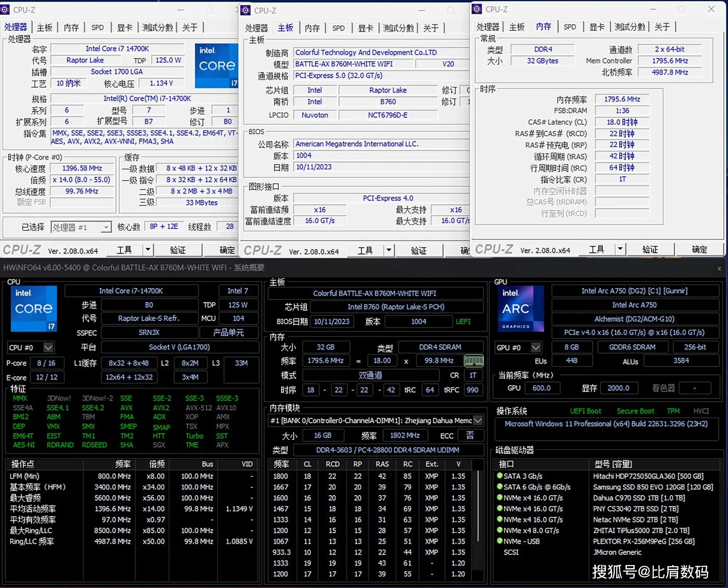Click the TPM indicator in HWiNFO

point(673,411)
